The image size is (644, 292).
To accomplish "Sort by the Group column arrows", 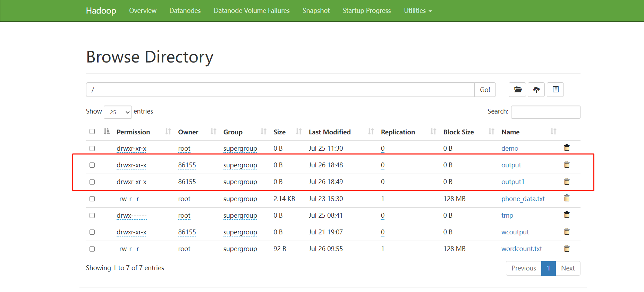I will (x=263, y=132).
